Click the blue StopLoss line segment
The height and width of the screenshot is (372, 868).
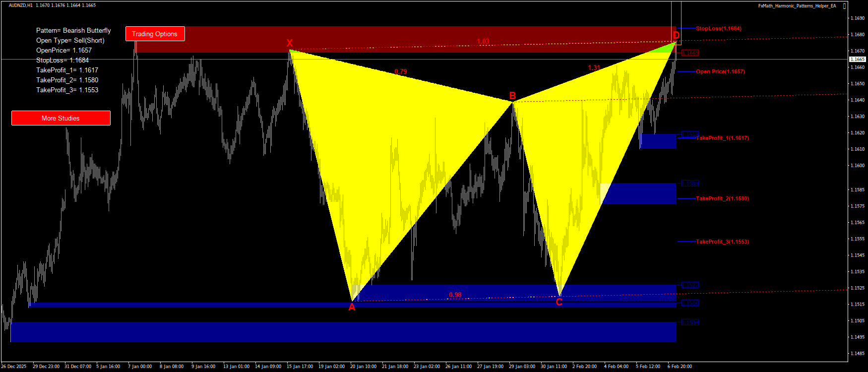(x=686, y=28)
